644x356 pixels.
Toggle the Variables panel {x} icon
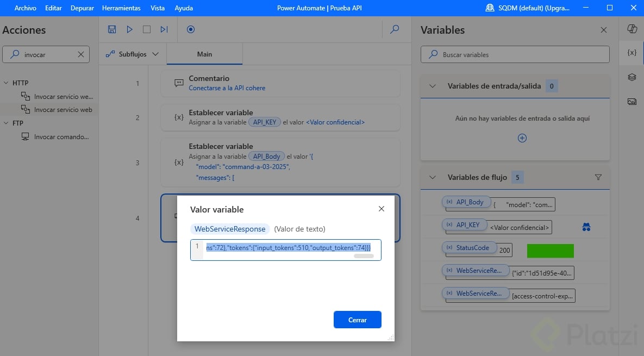[632, 53]
